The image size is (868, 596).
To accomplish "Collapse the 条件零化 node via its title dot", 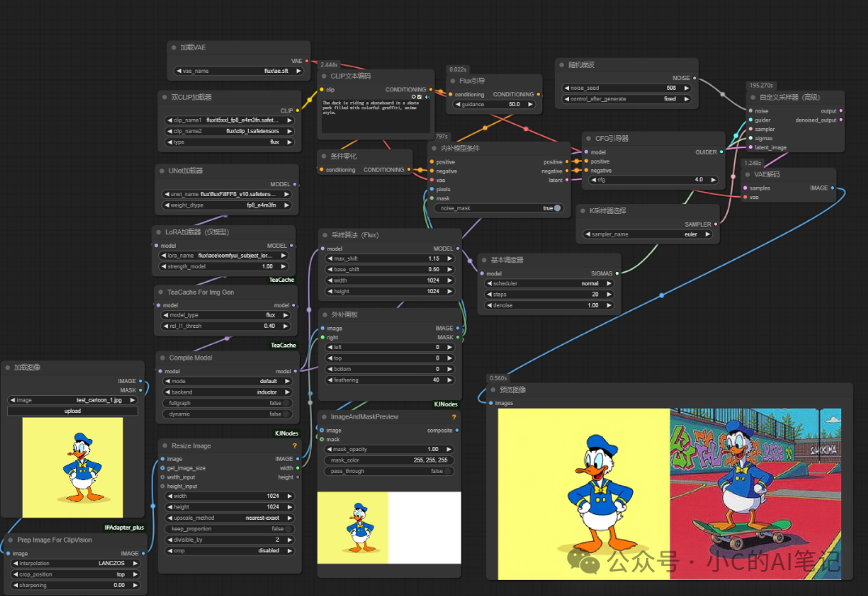I will [324, 156].
